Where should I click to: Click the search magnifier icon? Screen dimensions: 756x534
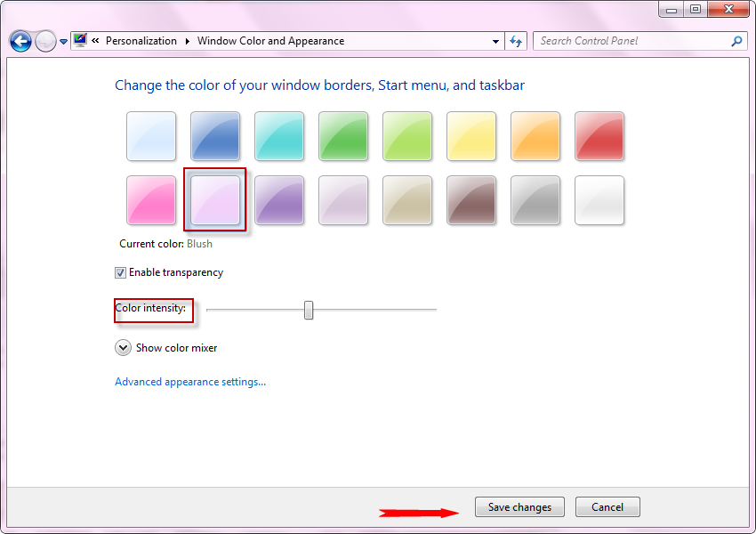pyautogui.click(x=736, y=42)
